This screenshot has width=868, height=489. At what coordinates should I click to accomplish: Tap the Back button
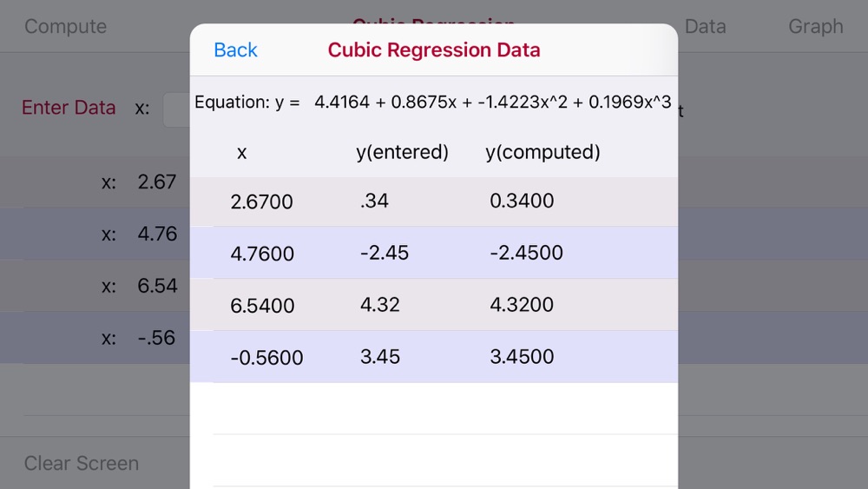pyautogui.click(x=235, y=50)
